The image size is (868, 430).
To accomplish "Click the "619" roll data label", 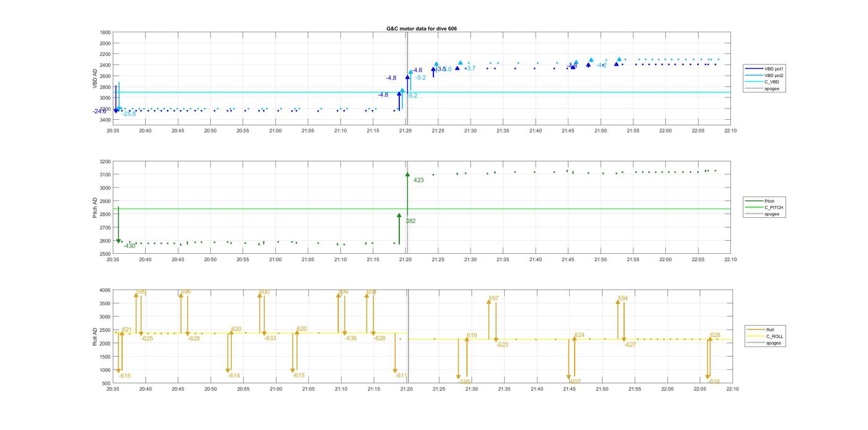I will click(472, 336).
